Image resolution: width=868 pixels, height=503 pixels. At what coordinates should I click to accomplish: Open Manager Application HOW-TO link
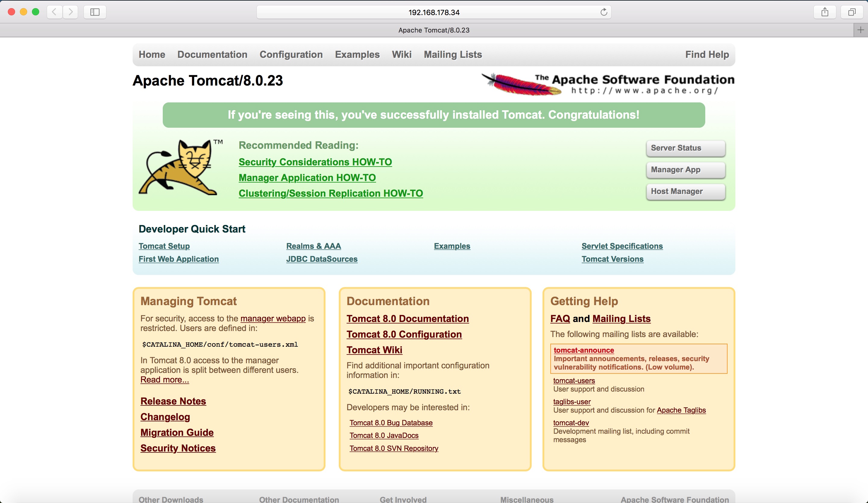[307, 178]
